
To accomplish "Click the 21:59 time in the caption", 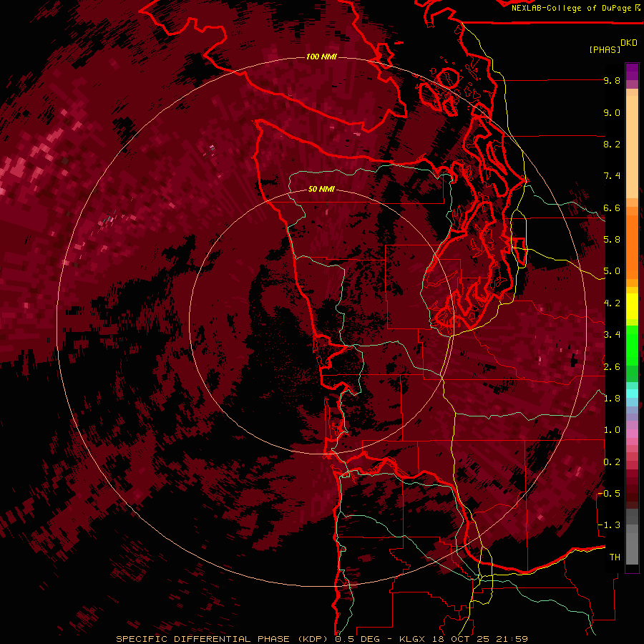I will (x=514, y=639).
